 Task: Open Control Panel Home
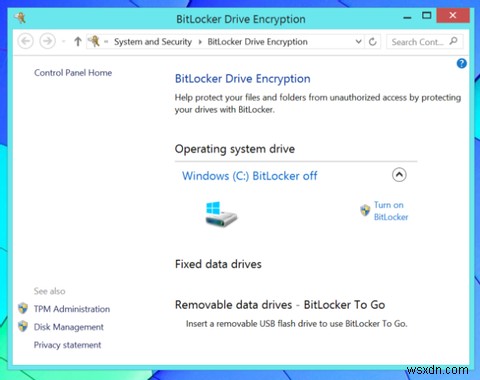click(73, 73)
